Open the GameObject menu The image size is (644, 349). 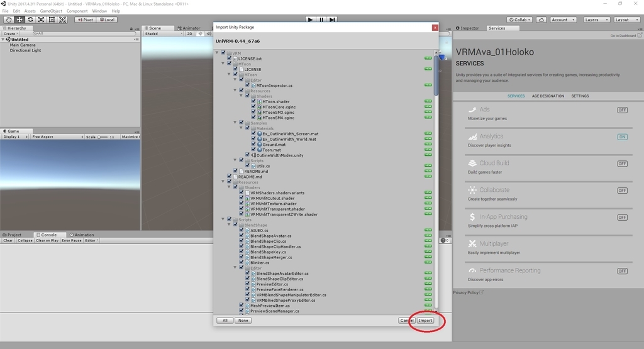51,11
